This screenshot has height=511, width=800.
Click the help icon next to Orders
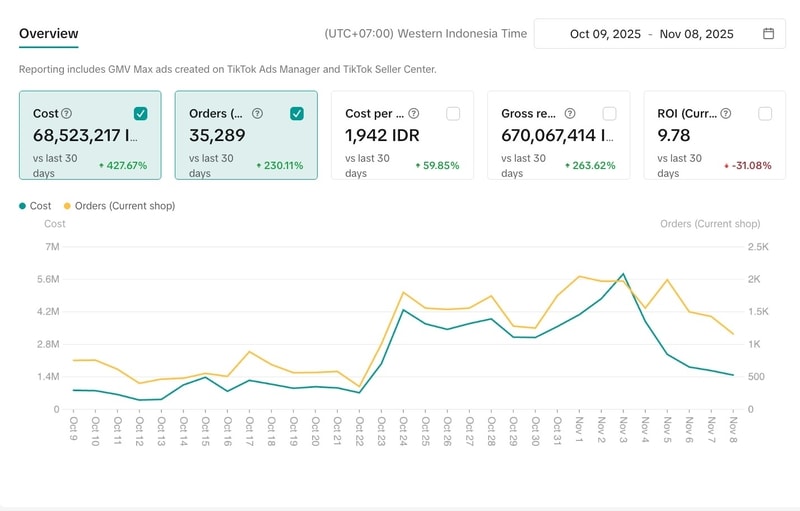[257, 114]
